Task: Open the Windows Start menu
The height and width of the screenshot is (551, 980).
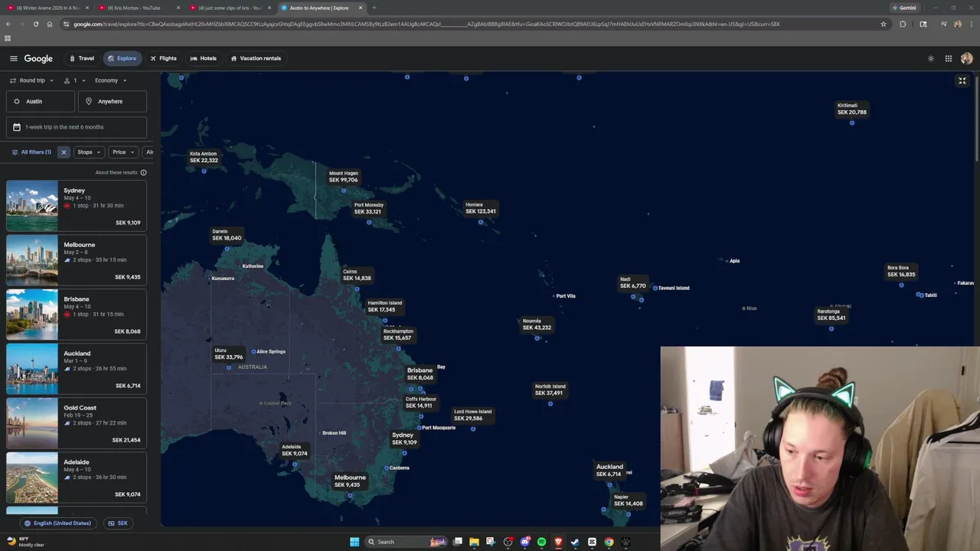Action: click(354, 542)
